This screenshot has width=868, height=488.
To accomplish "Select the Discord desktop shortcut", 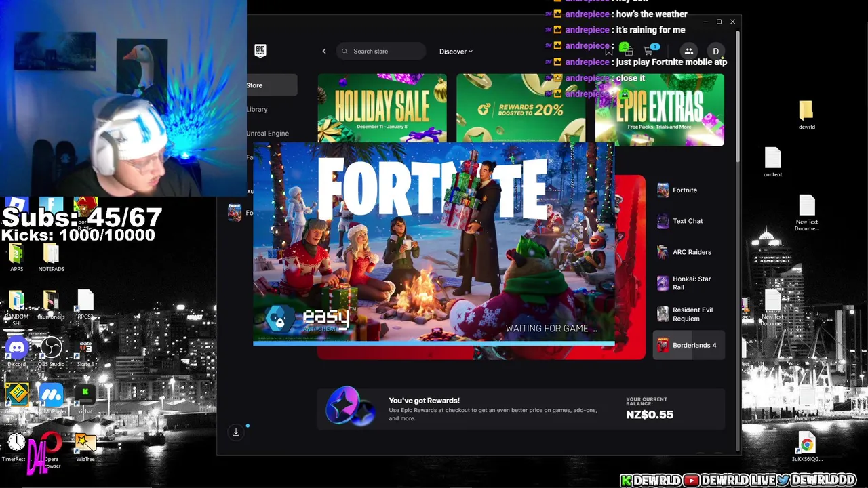I will (17, 352).
